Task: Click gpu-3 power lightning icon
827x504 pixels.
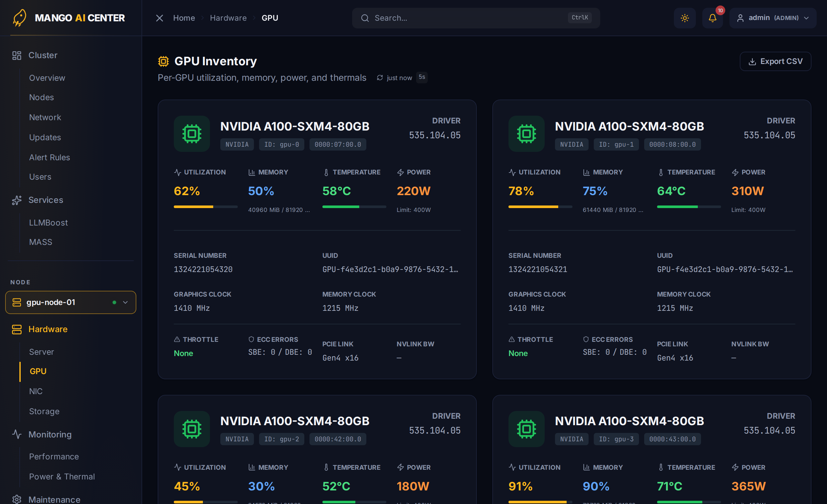Action: point(735,467)
